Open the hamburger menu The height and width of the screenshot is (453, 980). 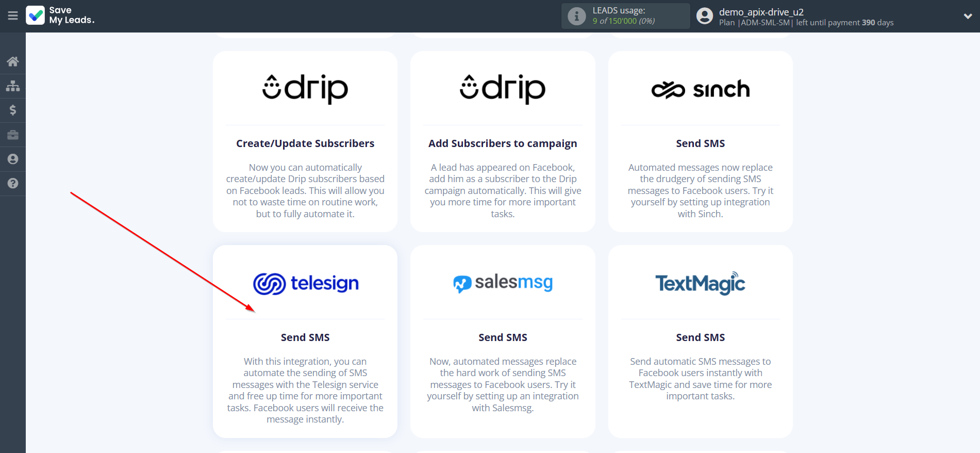pos(13,16)
